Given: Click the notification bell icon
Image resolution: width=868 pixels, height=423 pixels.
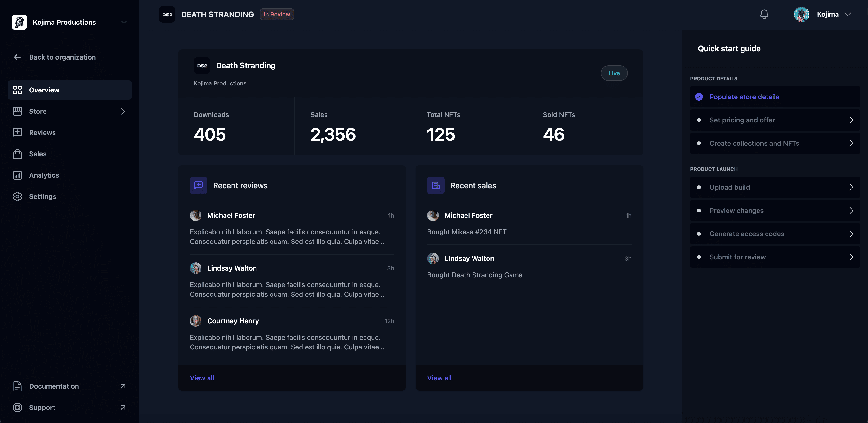Looking at the screenshot, I should [764, 14].
